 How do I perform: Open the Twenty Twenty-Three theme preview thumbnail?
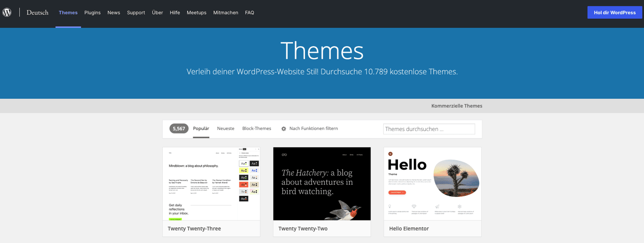click(x=211, y=184)
